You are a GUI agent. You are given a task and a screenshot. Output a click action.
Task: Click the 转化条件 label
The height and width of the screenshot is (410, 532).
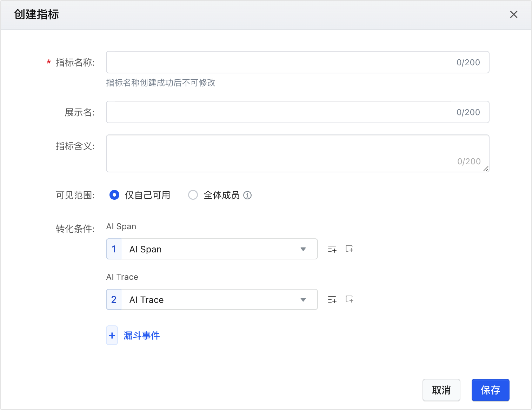coord(75,229)
